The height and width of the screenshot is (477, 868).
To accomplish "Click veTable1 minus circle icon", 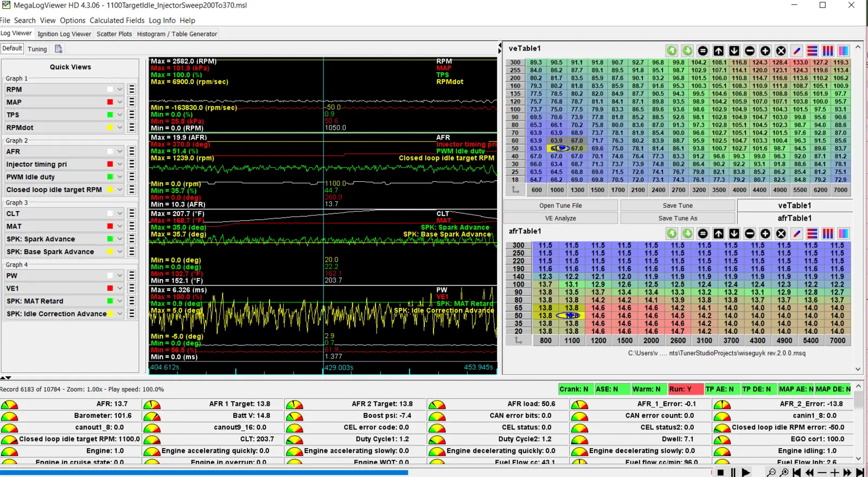I will pyautogui.click(x=750, y=50).
